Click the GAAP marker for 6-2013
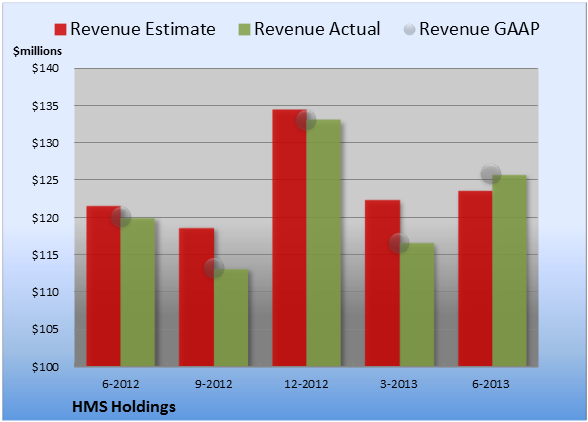 click(491, 174)
